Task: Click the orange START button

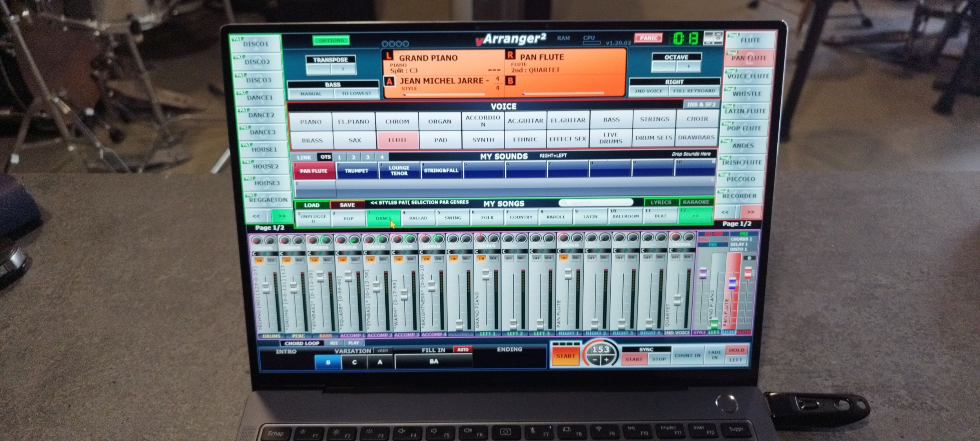Action: (x=565, y=356)
